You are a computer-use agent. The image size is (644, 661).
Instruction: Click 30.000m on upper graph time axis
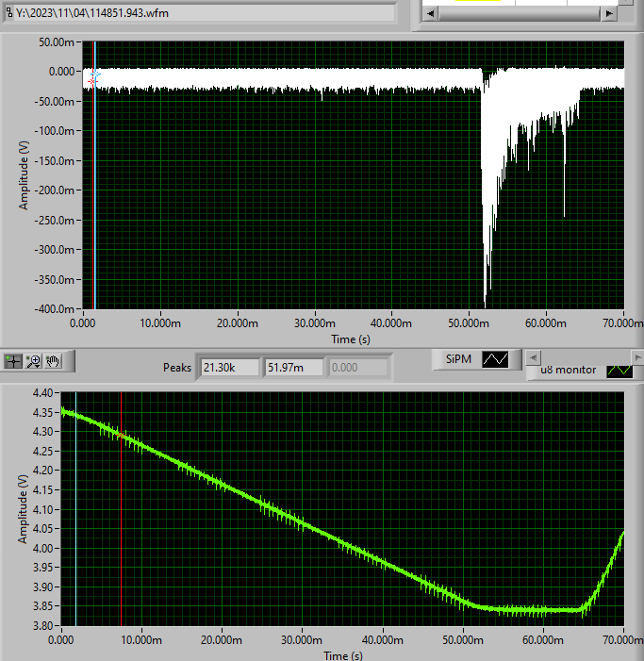[314, 323]
